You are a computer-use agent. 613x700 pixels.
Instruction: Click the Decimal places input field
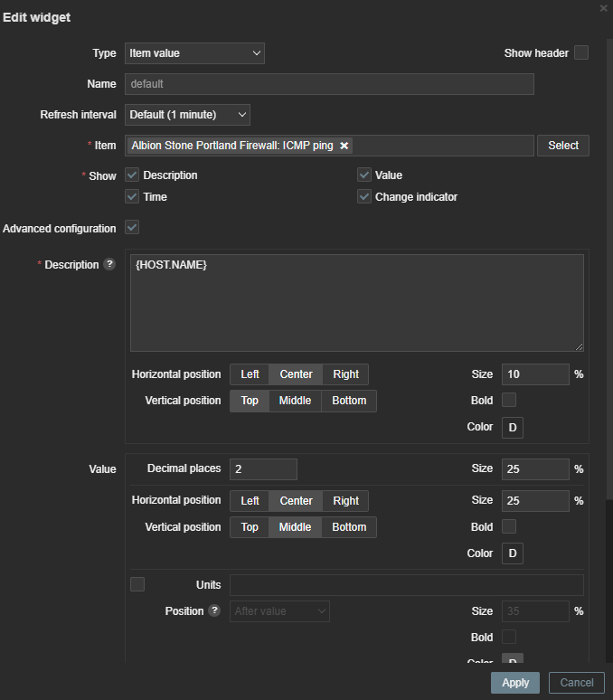click(263, 468)
